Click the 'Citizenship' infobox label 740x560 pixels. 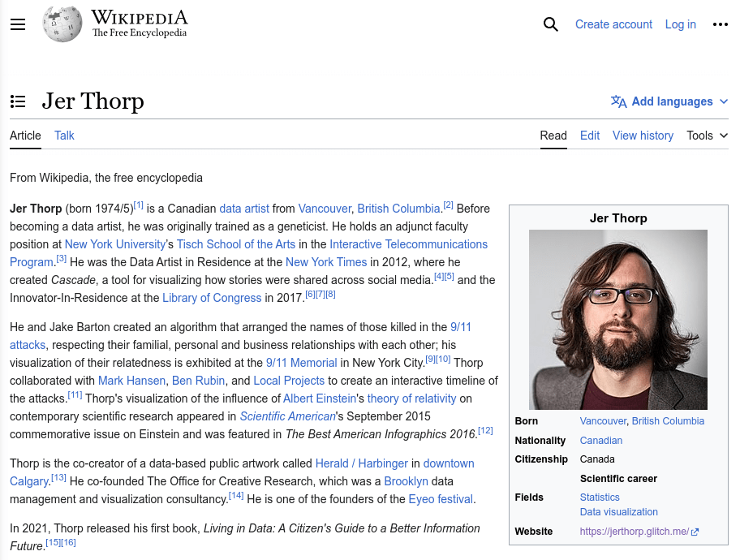(x=541, y=459)
